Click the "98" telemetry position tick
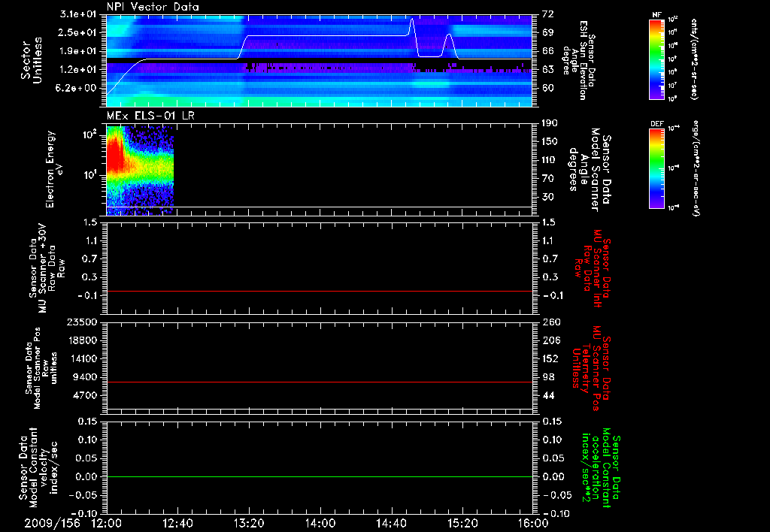This screenshot has width=770, height=532. (547, 377)
